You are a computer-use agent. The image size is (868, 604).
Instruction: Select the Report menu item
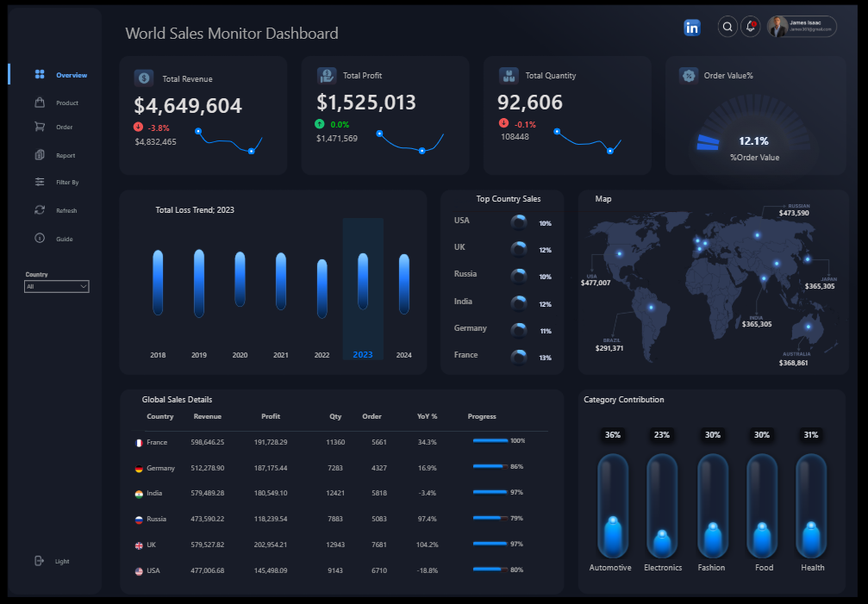click(66, 155)
